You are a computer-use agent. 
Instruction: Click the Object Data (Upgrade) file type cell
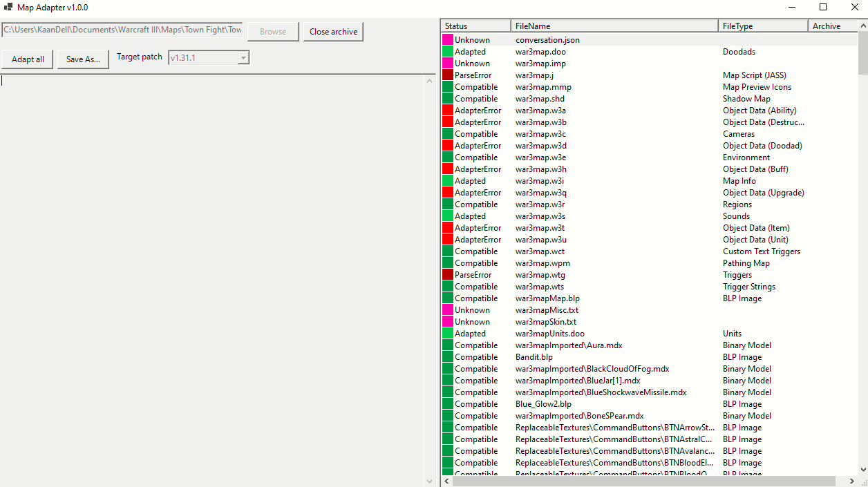click(x=763, y=193)
